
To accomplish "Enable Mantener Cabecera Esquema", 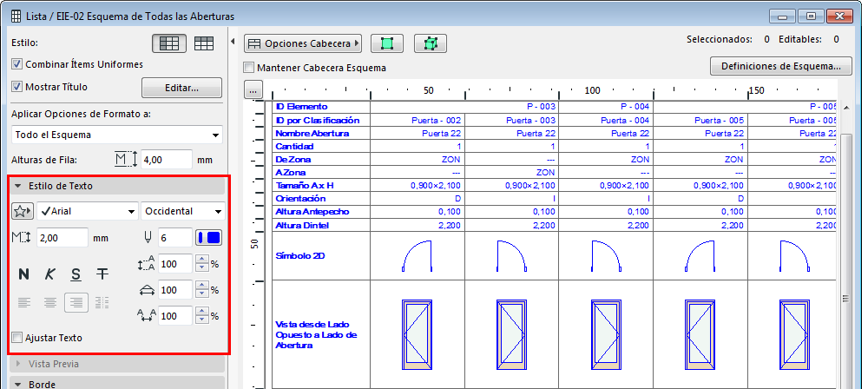I will coord(250,68).
